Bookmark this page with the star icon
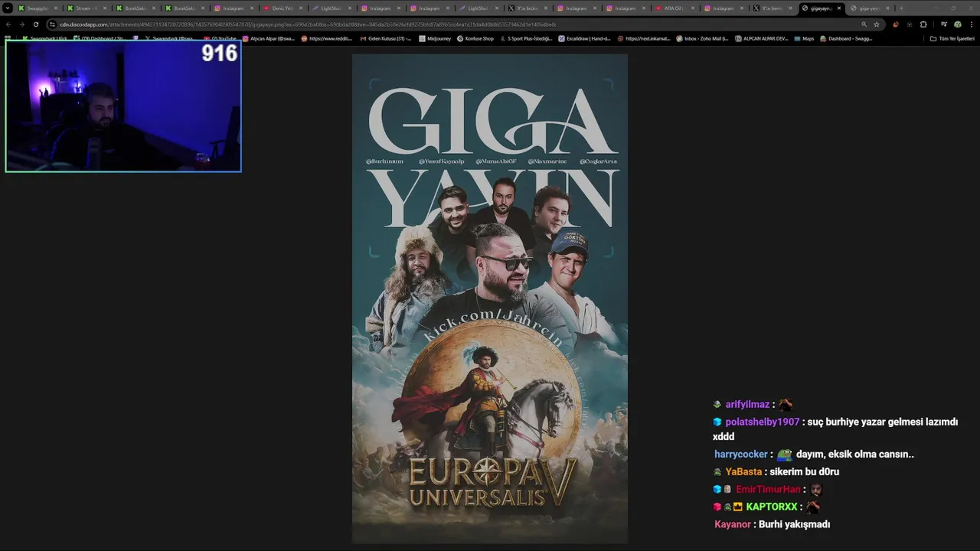 click(x=877, y=24)
